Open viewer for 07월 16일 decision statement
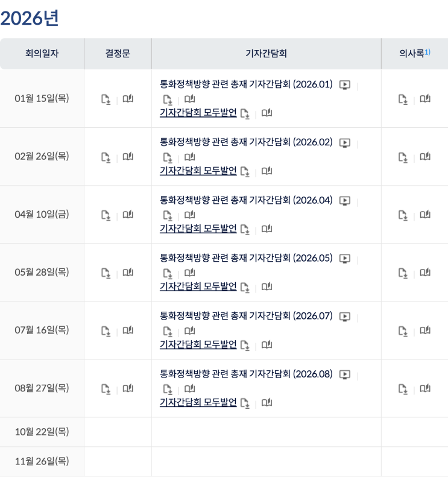This screenshot has height=480, width=448. [128, 330]
